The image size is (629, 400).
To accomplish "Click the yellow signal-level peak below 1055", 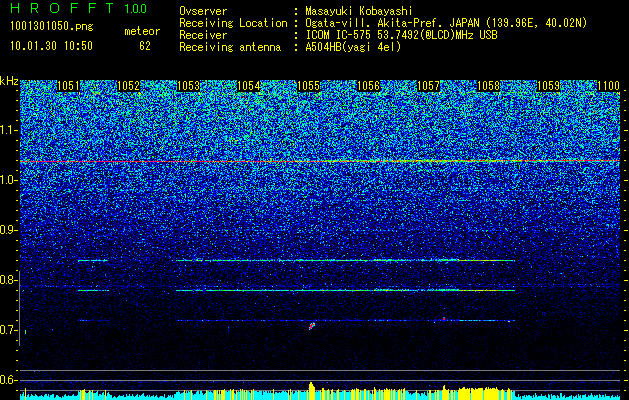I will tap(312, 390).
